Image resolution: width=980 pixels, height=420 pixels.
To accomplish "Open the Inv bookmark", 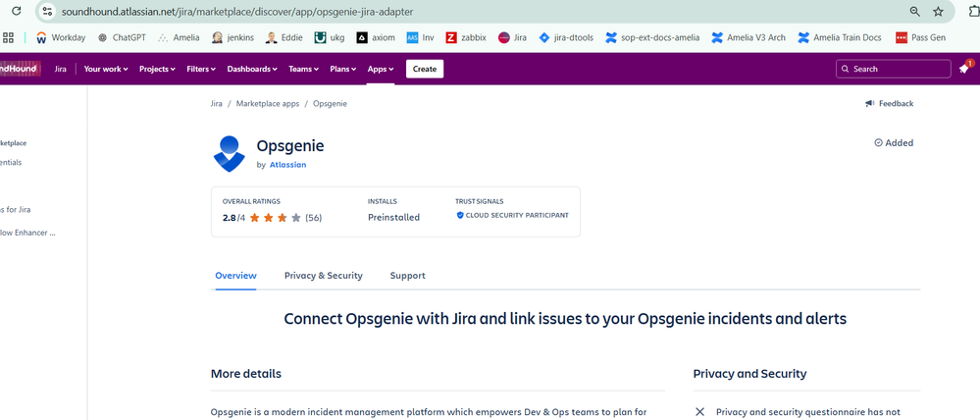I will click(421, 37).
